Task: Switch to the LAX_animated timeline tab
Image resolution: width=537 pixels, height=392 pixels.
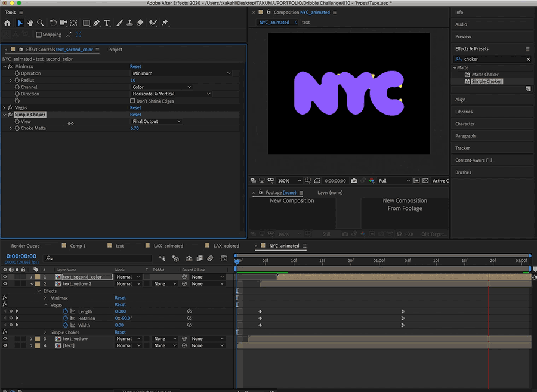Action: 168,246
